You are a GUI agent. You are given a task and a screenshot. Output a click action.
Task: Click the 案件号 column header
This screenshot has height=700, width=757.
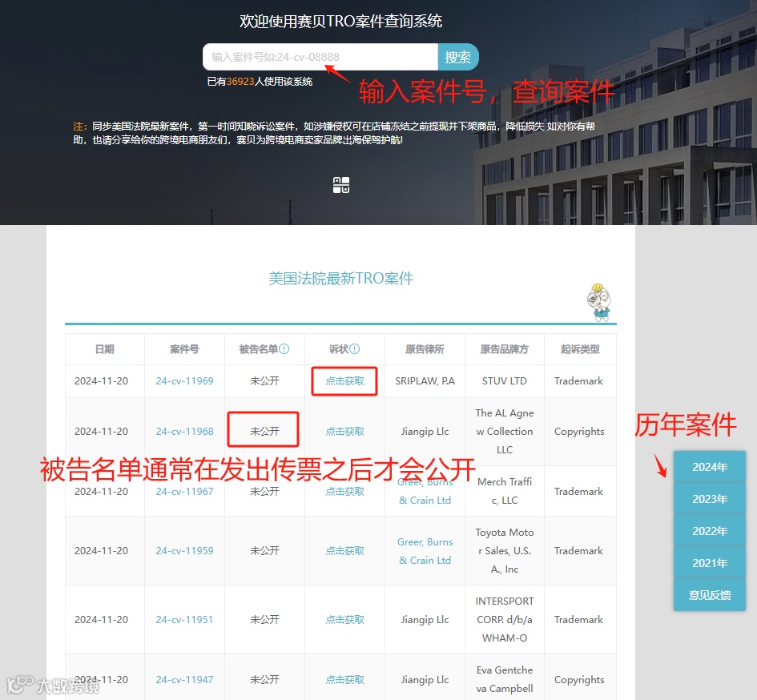point(184,349)
